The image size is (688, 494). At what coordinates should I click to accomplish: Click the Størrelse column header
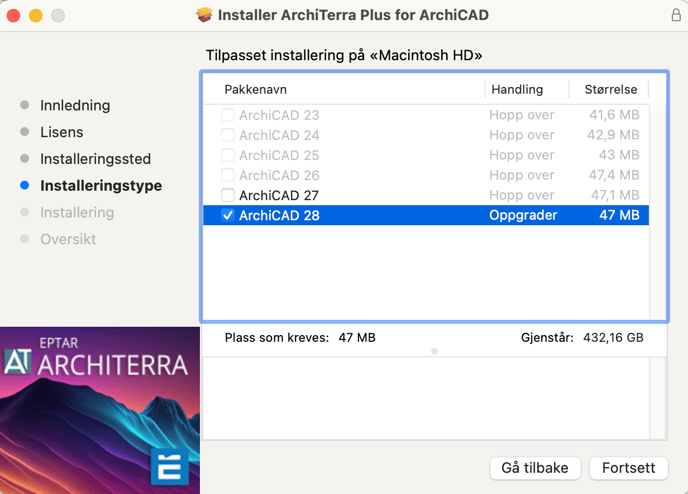tap(610, 89)
